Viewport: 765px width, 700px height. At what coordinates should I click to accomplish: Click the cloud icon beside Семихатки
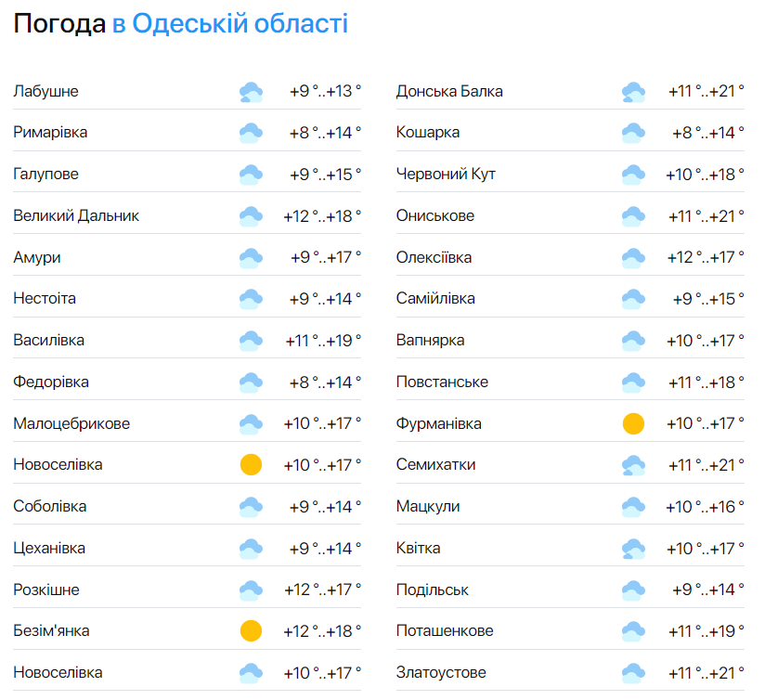tap(634, 463)
